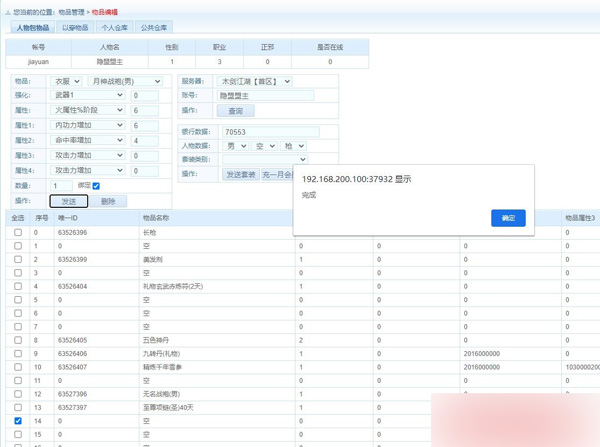Click the 物品编辑 breadcrumb text
Screen dimensions: 600x447
click(105, 12)
